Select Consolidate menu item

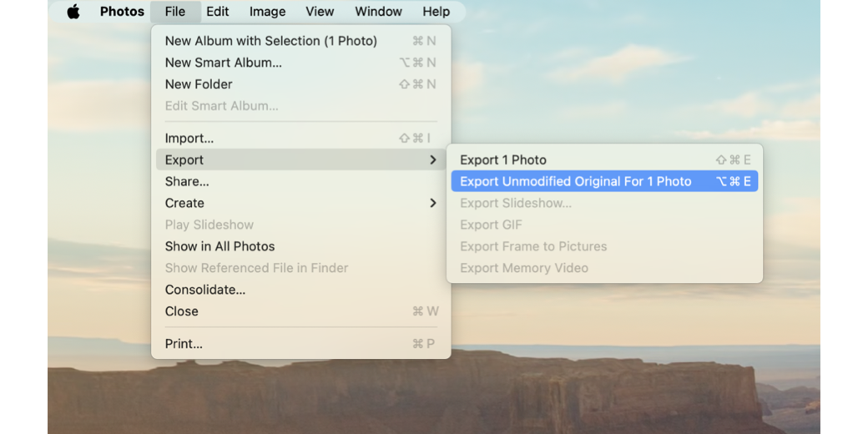[x=205, y=290]
